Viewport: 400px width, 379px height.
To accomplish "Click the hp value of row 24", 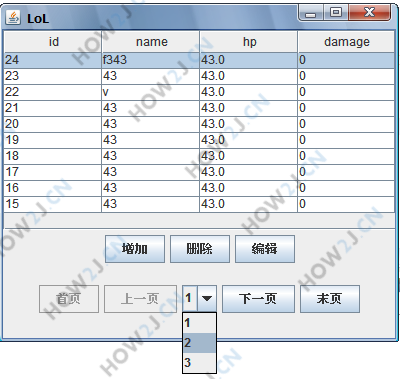I will (x=249, y=60).
